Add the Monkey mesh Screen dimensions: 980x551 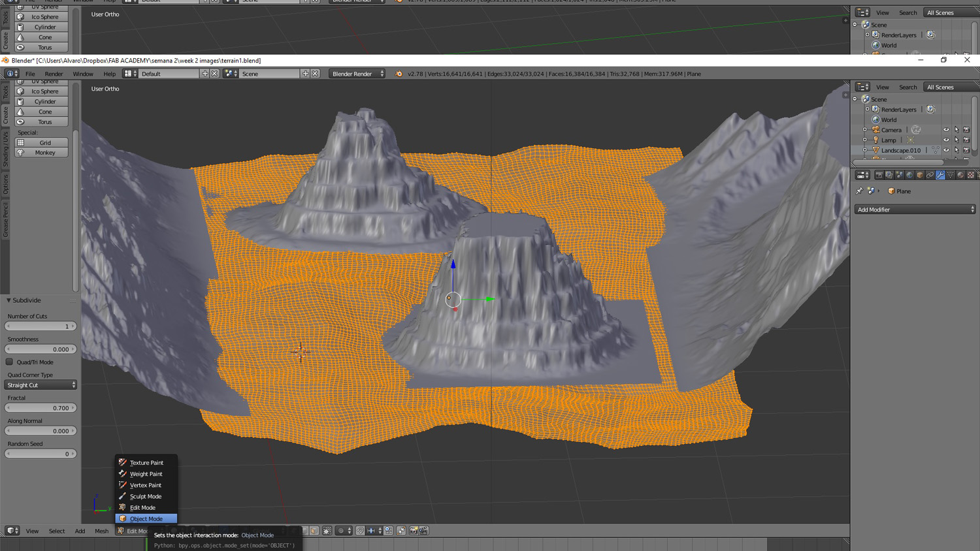pyautogui.click(x=41, y=153)
